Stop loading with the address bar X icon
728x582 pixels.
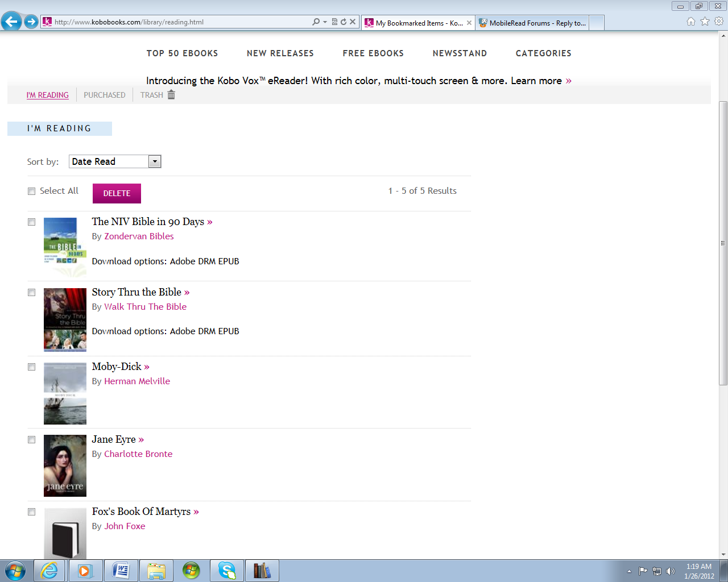(x=353, y=22)
